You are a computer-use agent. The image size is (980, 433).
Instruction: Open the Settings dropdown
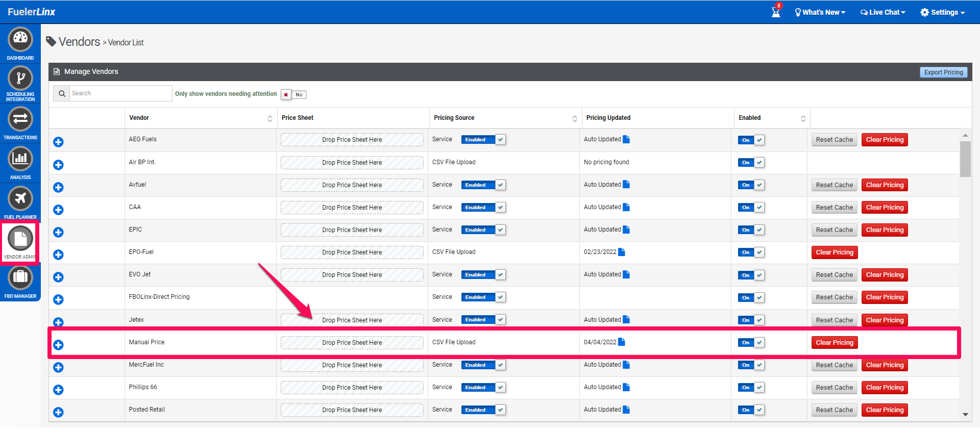(x=943, y=12)
